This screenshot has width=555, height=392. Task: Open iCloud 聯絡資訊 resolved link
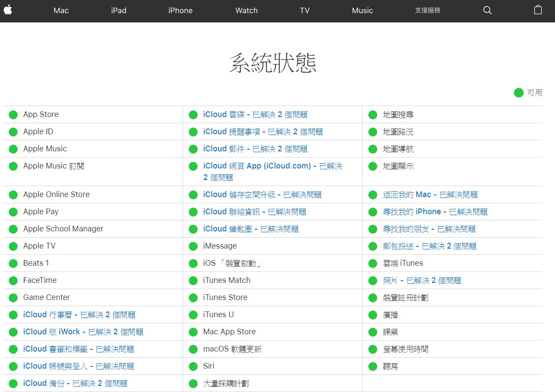click(x=255, y=212)
